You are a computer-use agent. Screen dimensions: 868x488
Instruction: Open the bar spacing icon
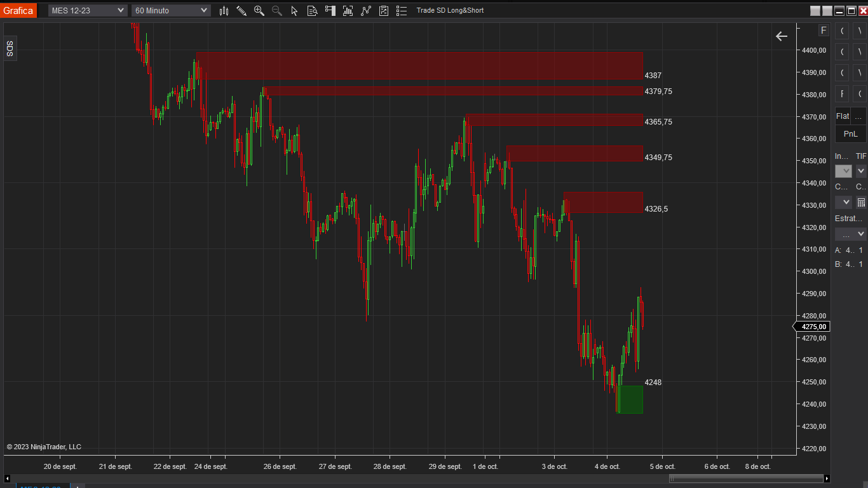[x=348, y=10]
